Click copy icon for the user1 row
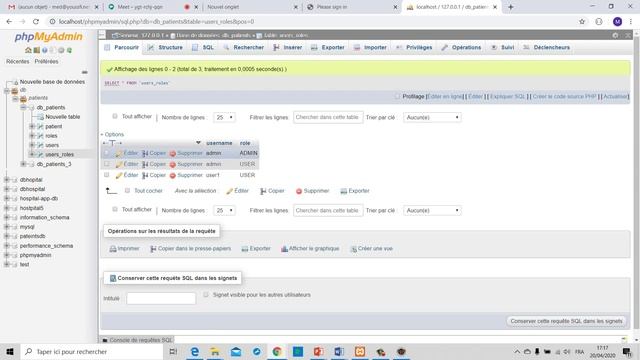Image resolution: width=640 pixels, height=360 pixels. coord(145,175)
